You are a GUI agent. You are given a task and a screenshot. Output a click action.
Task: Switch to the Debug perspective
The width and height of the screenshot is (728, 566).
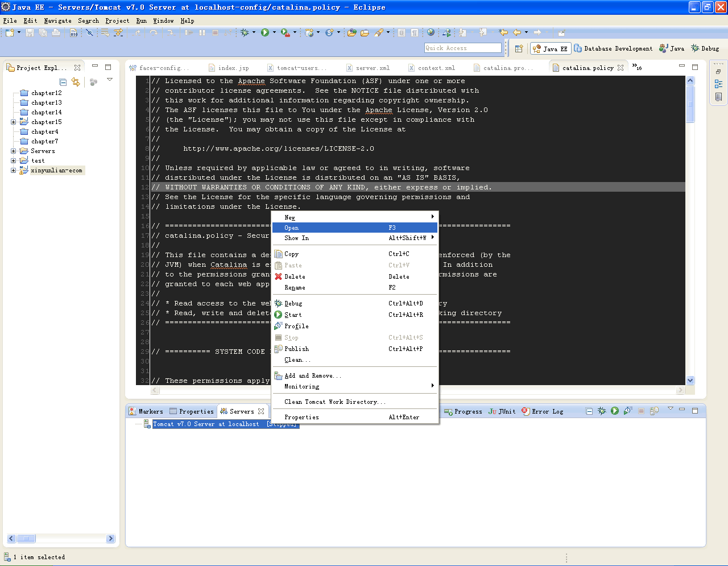coord(705,49)
